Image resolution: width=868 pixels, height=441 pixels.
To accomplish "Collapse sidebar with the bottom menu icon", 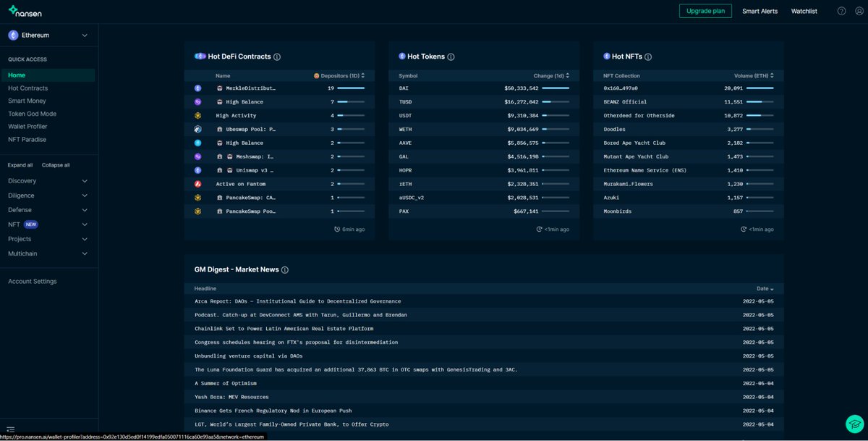I will (12, 430).
